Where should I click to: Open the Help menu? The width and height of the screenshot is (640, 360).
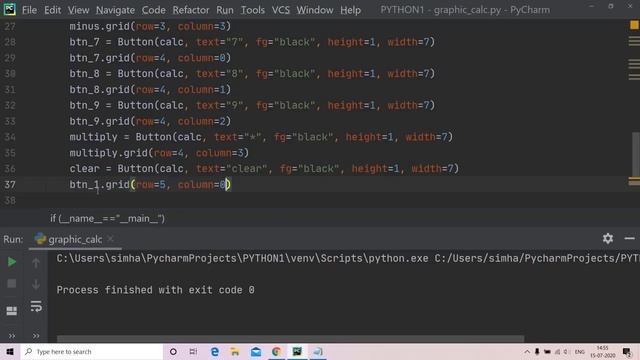[x=350, y=10]
